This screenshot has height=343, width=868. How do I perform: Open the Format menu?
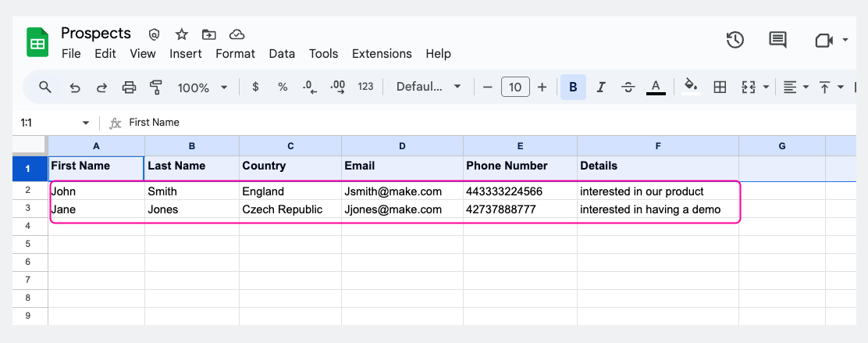(235, 54)
